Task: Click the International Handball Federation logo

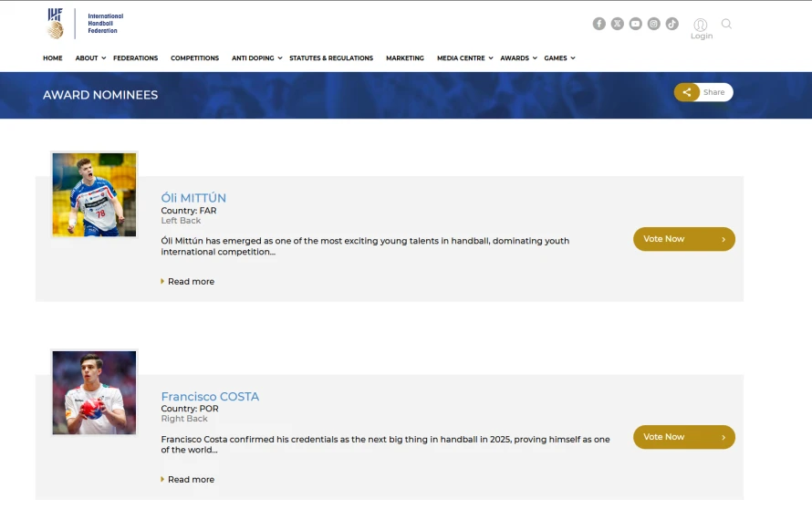Action: [x=85, y=23]
